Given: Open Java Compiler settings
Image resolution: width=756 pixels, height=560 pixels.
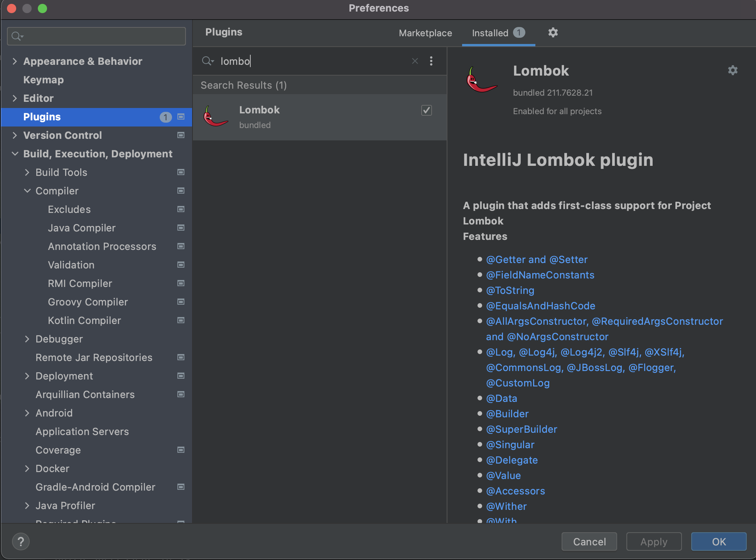Looking at the screenshot, I should 82,228.
